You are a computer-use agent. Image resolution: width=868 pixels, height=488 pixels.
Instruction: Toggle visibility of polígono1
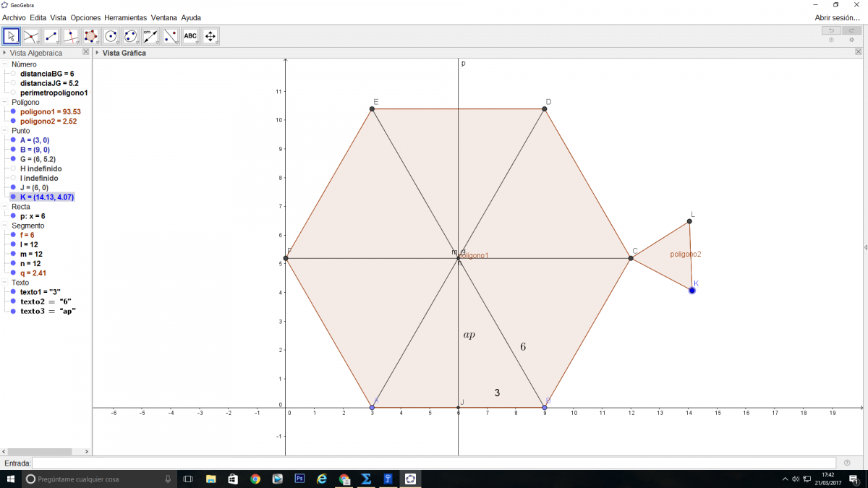pos(13,112)
